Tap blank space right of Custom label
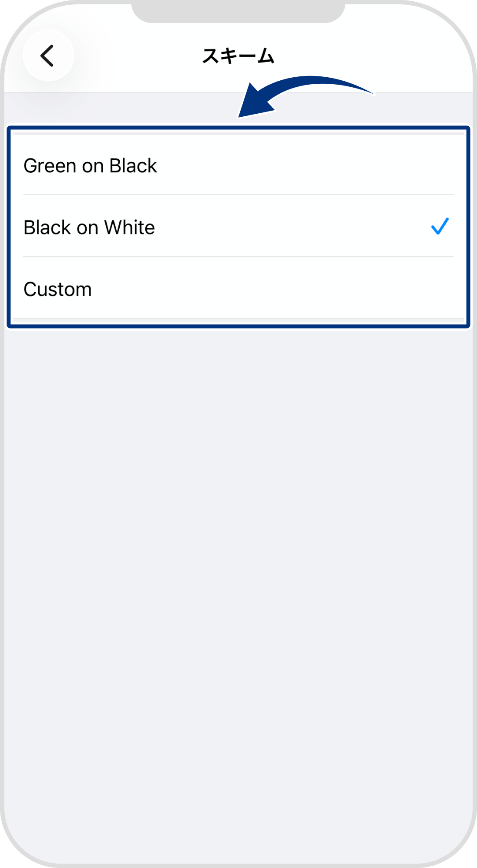This screenshot has height=868, width=477. (282, 289)
